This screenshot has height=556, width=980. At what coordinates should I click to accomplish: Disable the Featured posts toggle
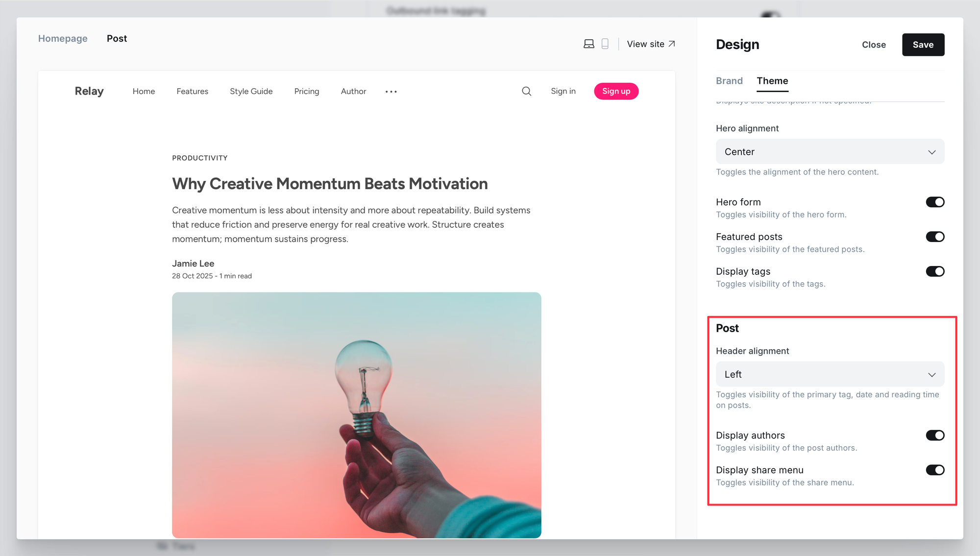(934, 237)
